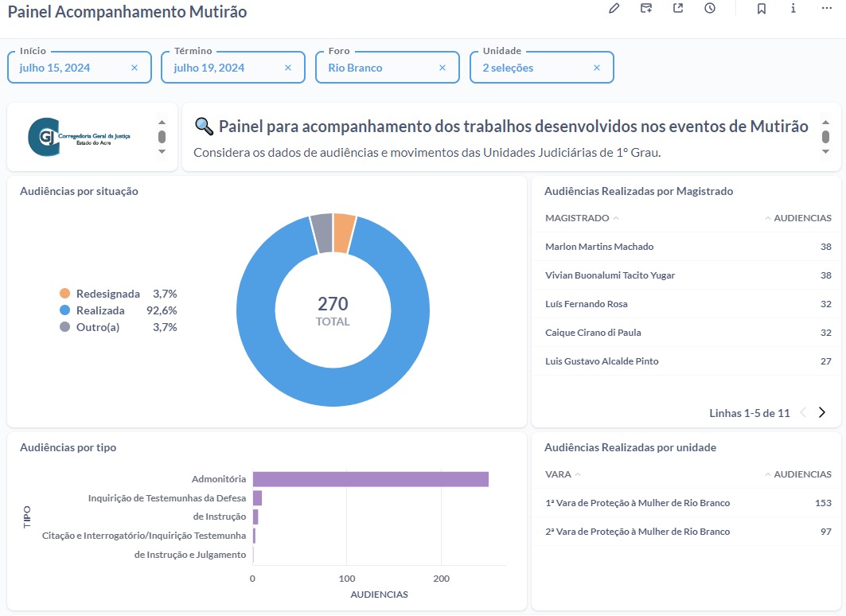The width and height of the screenshot is (846, 616).
Task: Open the Unidade filter with 2 seleções
Action: (533, 68)
